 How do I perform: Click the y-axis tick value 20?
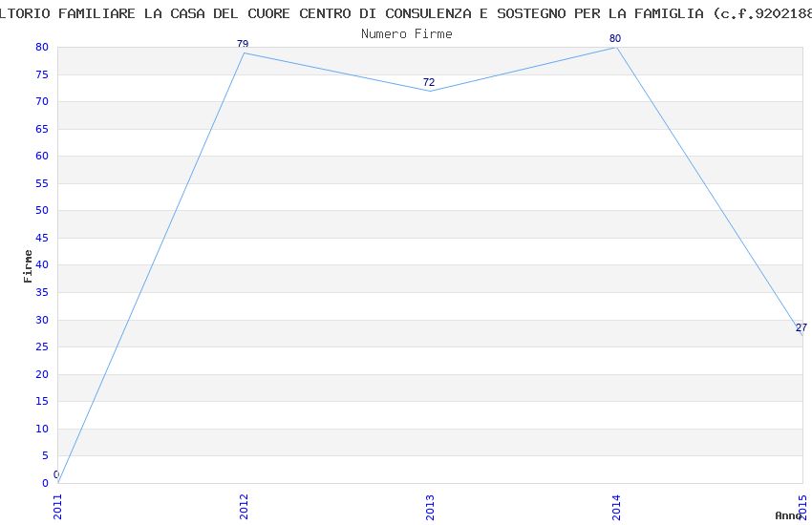coord(42,374)
